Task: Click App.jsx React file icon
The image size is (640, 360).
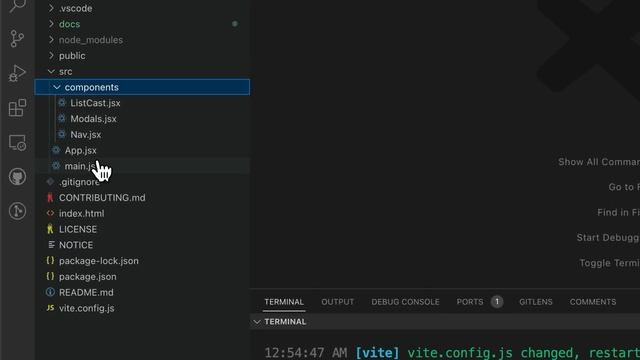Action: click(x=56, y=150)
